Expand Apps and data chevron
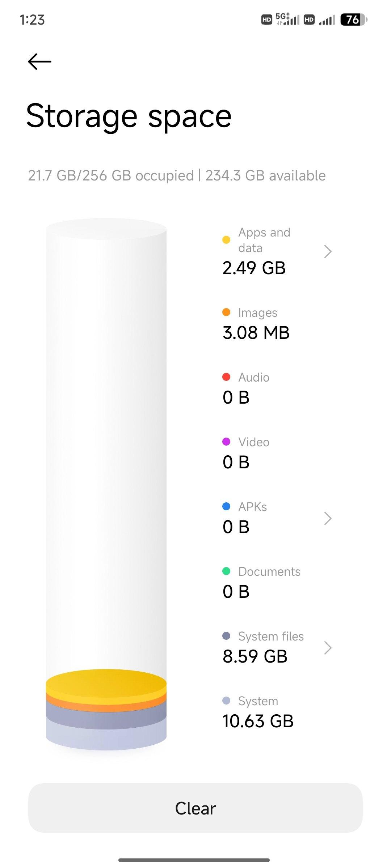 coord(328,251)
